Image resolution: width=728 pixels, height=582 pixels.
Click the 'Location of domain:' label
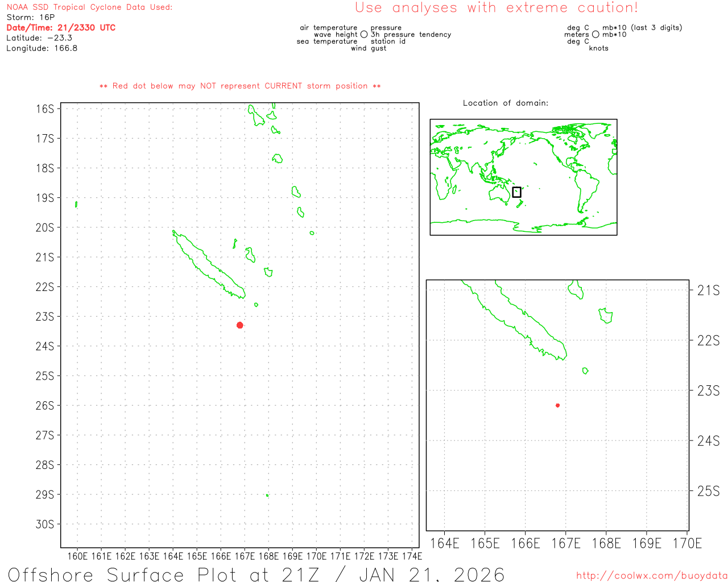pyautogui.click(x=506, y=103)
